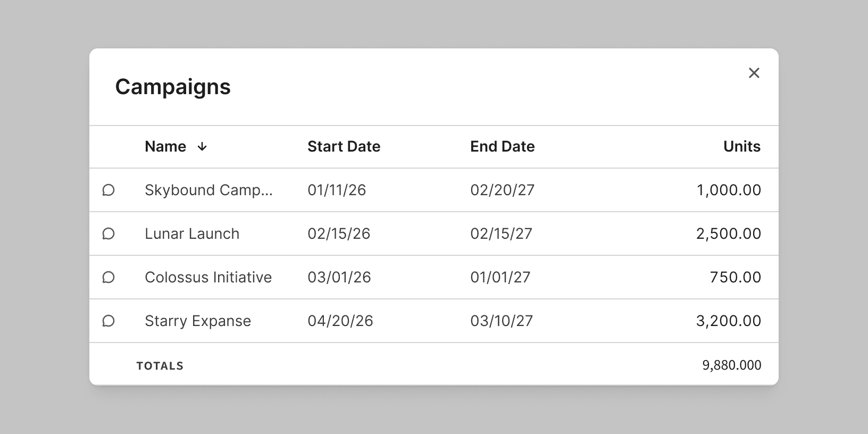Open comment for Starry Expanse row
The image size is (868, 434).
[x=108, y=321]
